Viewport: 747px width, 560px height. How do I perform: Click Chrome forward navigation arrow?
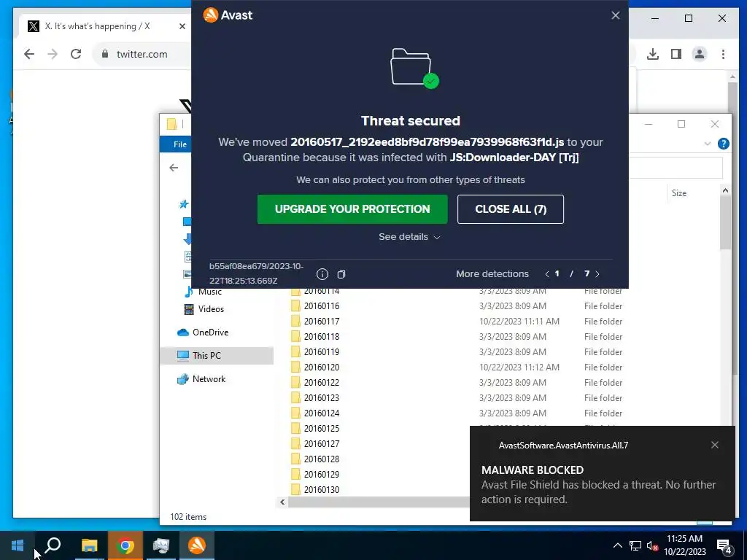[53, 54]
